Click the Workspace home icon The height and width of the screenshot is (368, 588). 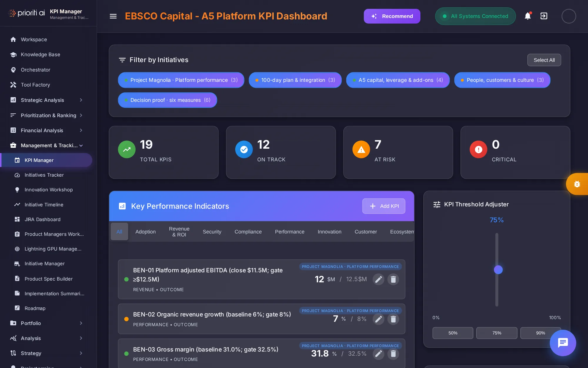pos(13,39)
